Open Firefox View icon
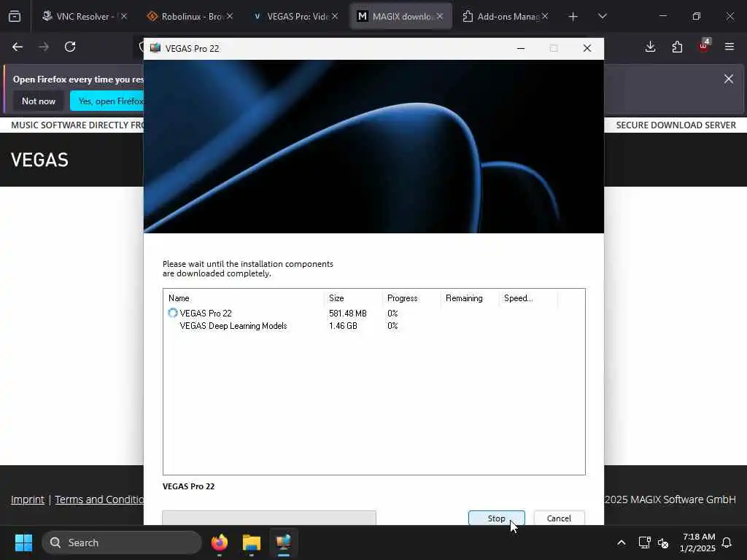Image resolution: width=747 pixels, height=560 pixels. tap(15, 17)
